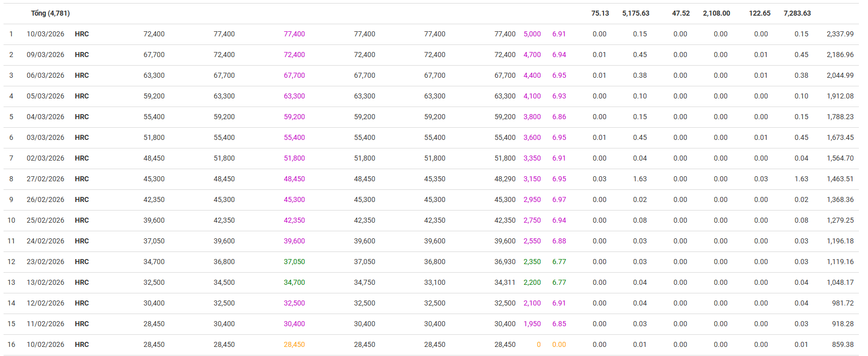Select the 7,283.63 total in summary row
The height and width of the screenshot is (356, 868).
click(797, 13)
